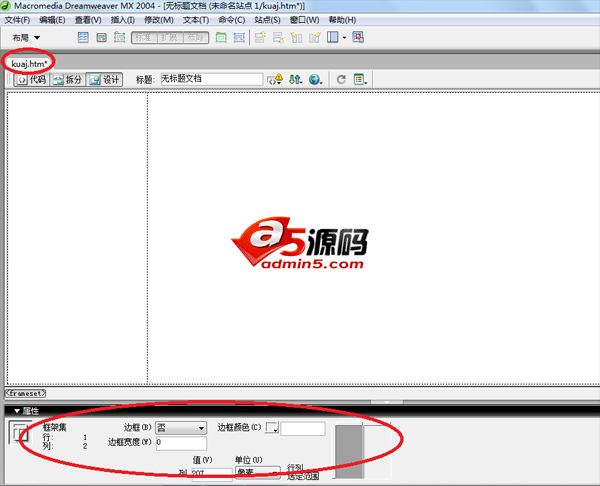This screenshot has width=600, height=486.
Task: Select the <frameset> tag in tag selector
Action: (26, 393)
